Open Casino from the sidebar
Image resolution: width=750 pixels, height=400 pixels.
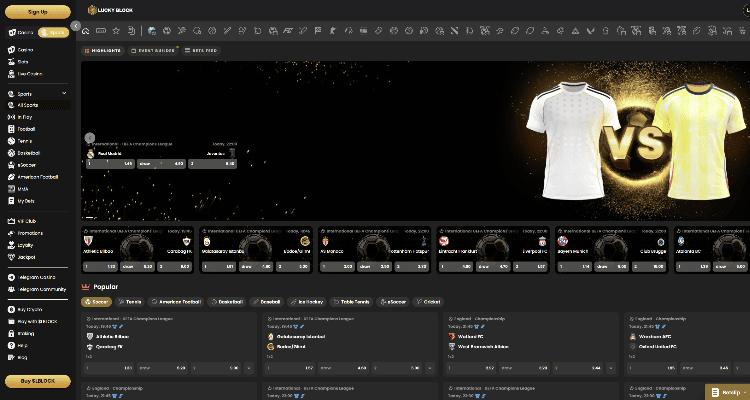pos(26,48)
